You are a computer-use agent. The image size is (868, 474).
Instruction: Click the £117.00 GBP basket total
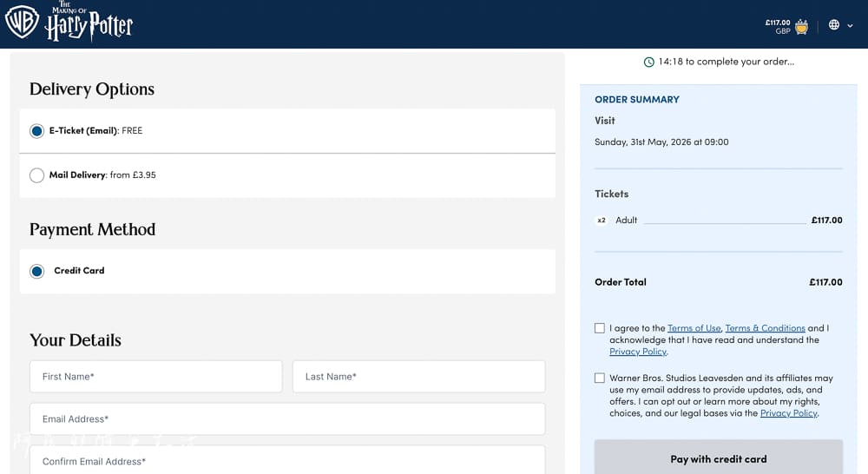pyautogui.click(x=778, y=26)
